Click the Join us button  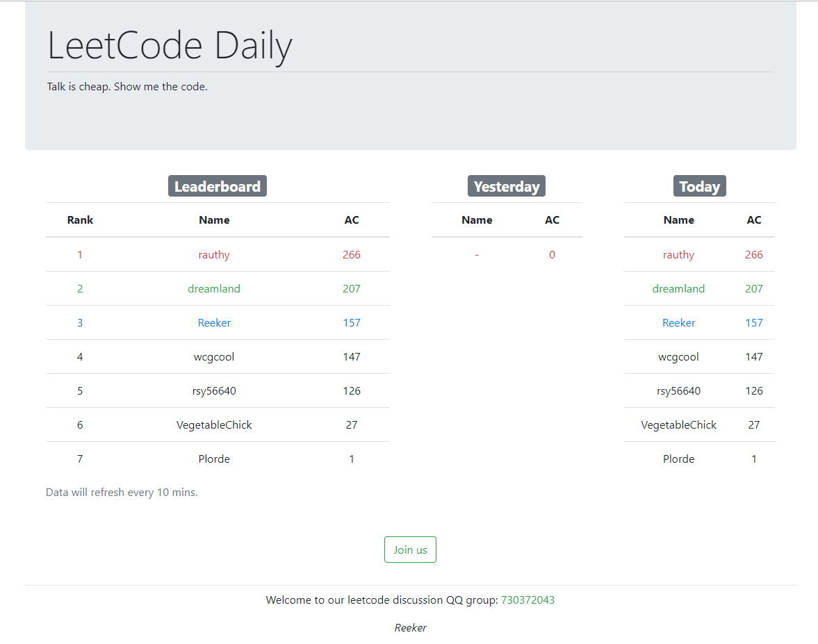click(x=410, y=550)
